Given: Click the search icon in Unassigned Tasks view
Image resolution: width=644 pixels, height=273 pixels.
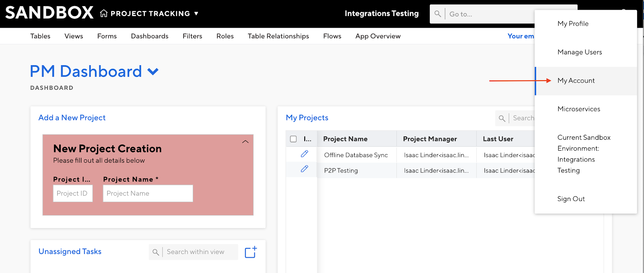Looking at the screenshot, I should [156, 252].
